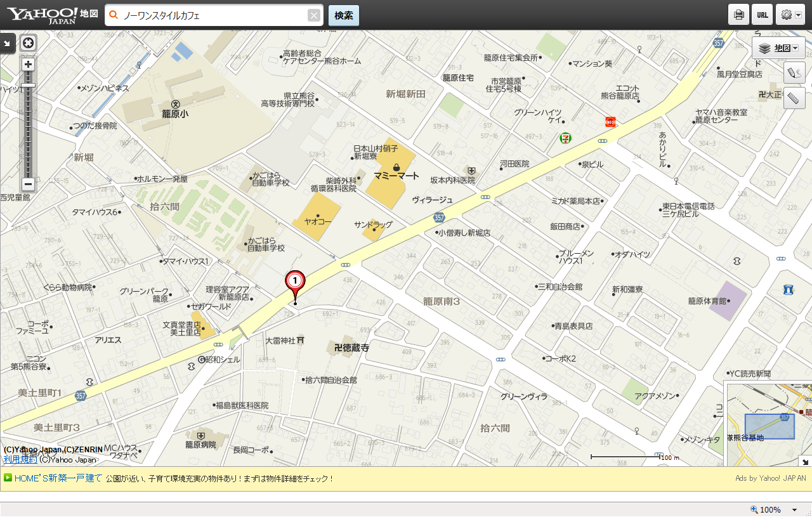Open the browser 100% zoom level dropdown

tap(794, 510)
